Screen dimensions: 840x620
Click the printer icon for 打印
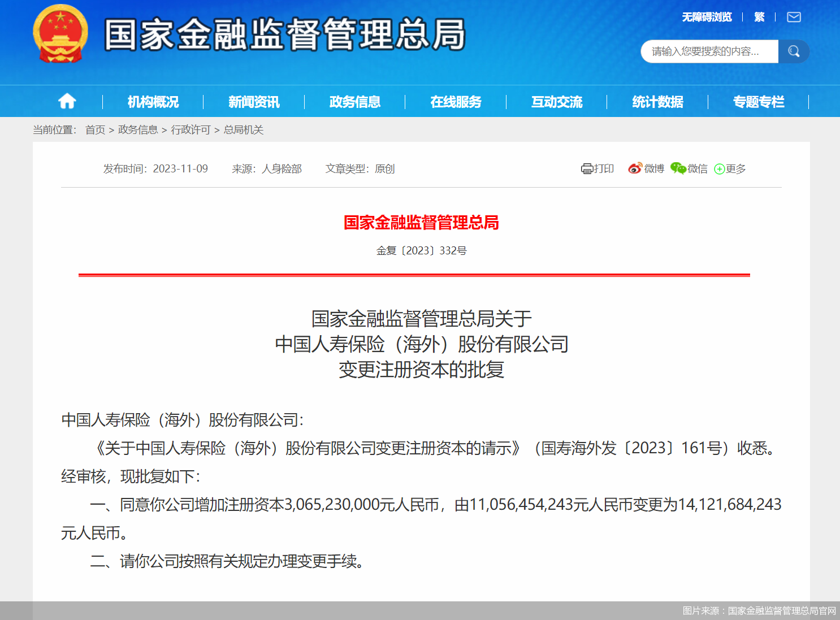(587, 169)
